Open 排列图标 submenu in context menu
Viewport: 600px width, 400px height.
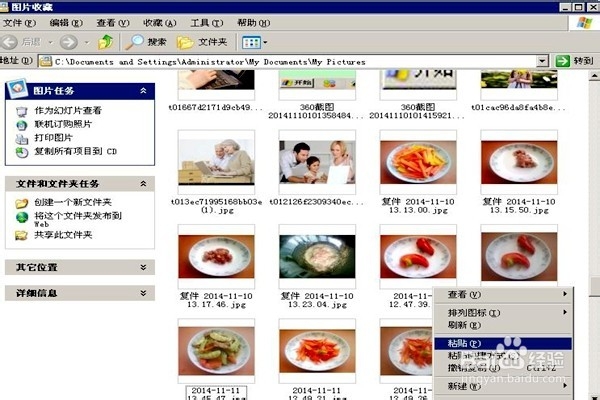[x=503, y=313]
